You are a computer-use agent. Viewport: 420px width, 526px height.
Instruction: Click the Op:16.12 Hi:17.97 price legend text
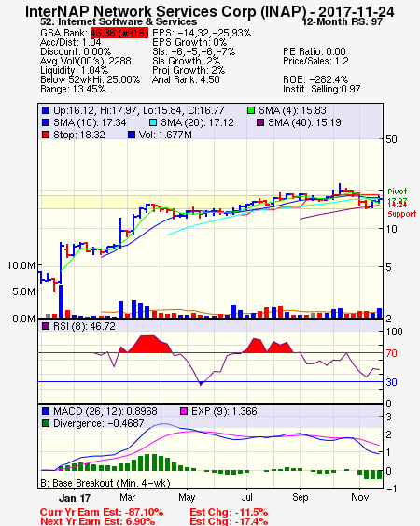coord(139,110)
